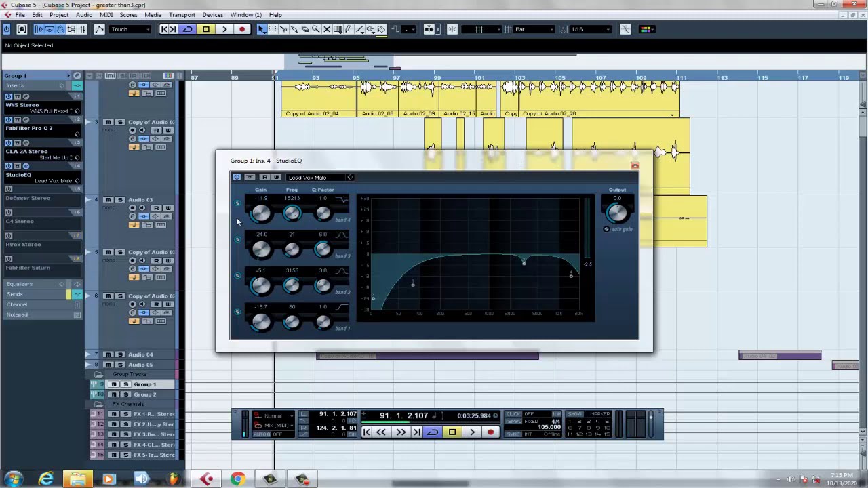This screenshot has width=868, height=488.
Task: Click transport panel Record button
Action: click(x=491, y=432)
